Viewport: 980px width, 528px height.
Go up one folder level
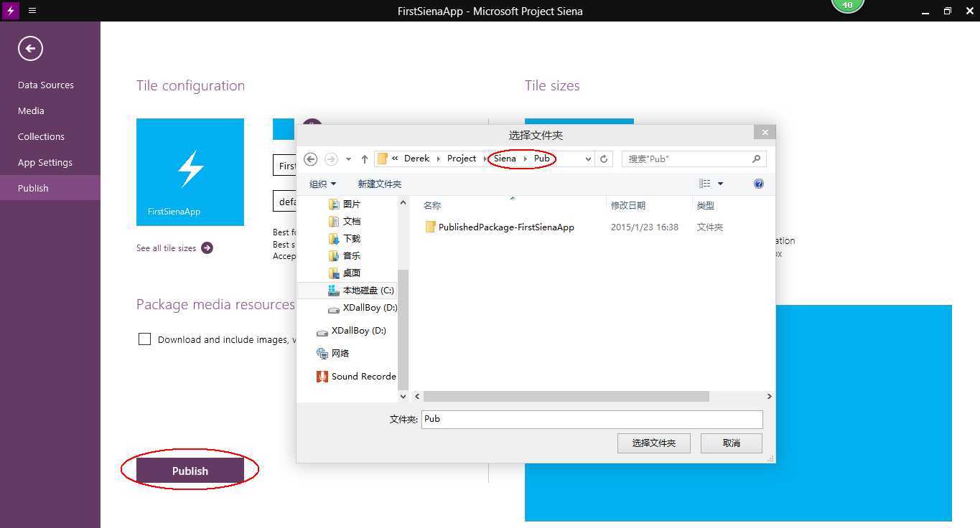[364, 159]
